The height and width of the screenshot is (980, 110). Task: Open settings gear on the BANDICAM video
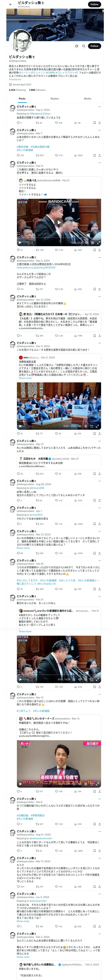click(x=92, y=242)
